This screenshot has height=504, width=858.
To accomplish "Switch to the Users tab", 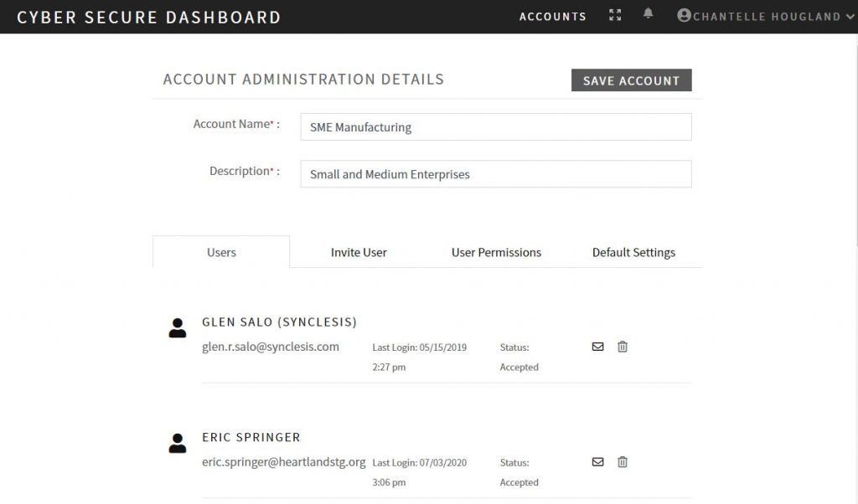I will click(221, 252).
